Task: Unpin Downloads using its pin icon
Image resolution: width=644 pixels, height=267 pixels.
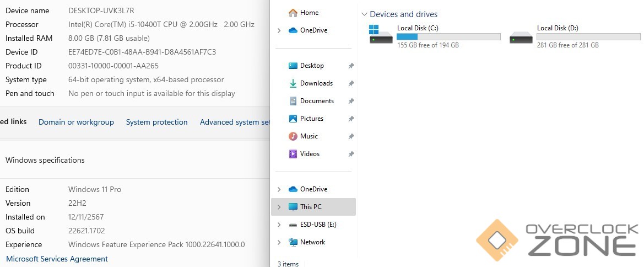Action: 351,83
